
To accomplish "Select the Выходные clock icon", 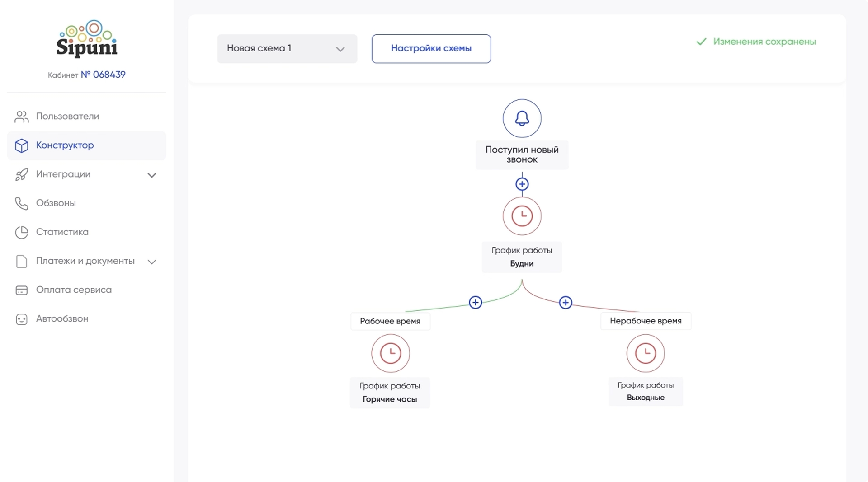I will click(645, 353).
